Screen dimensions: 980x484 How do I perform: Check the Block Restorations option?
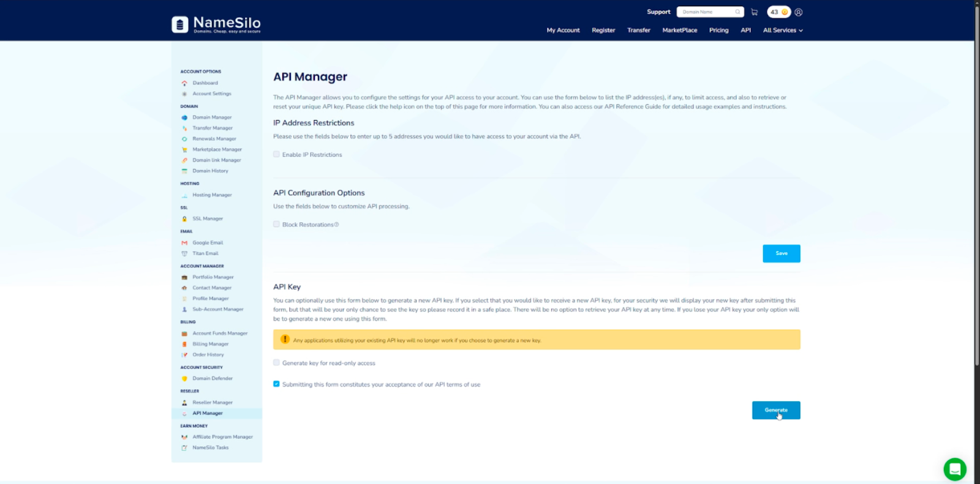[x=276, y=224]
